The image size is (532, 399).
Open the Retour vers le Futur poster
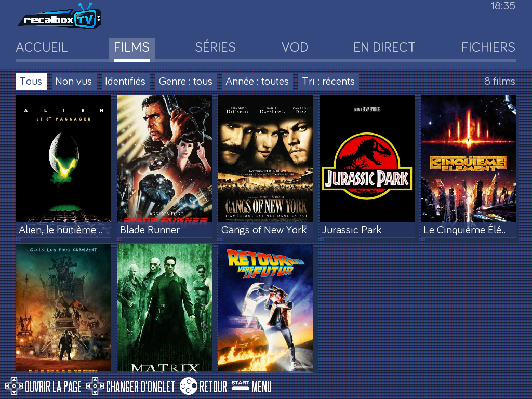point(265,307)
